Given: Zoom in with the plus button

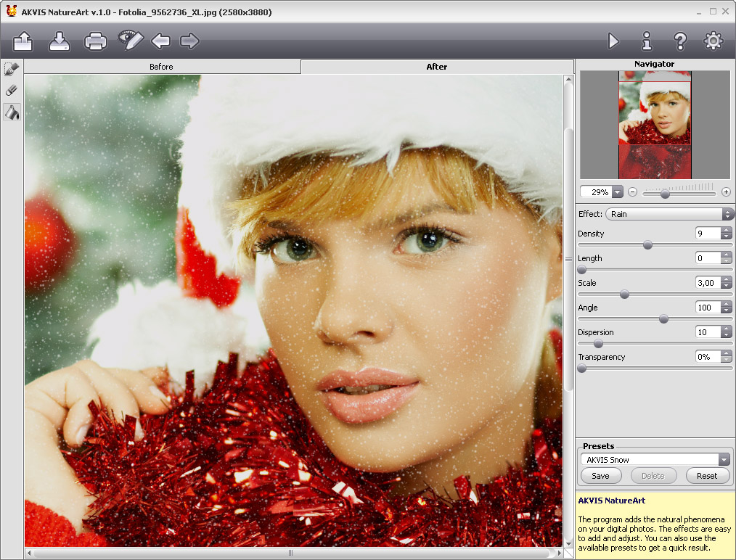Looking at the screenshot, I should (x=726, y=192).
